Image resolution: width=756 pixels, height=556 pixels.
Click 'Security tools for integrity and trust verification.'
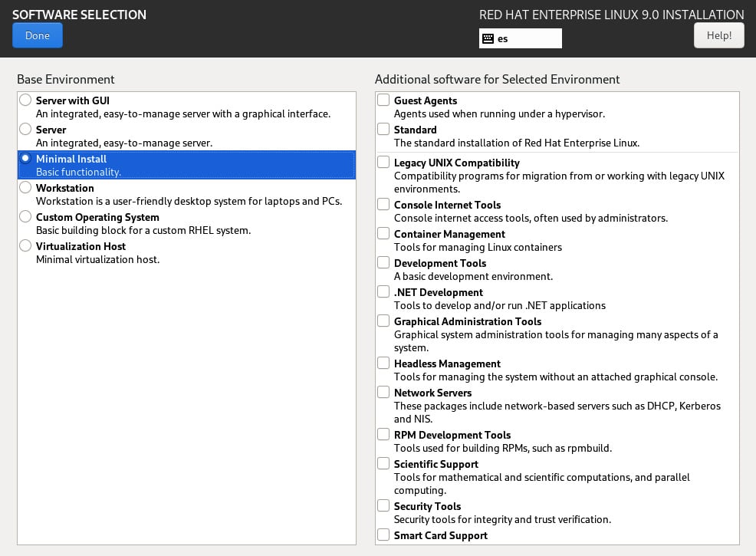point(502,519)
